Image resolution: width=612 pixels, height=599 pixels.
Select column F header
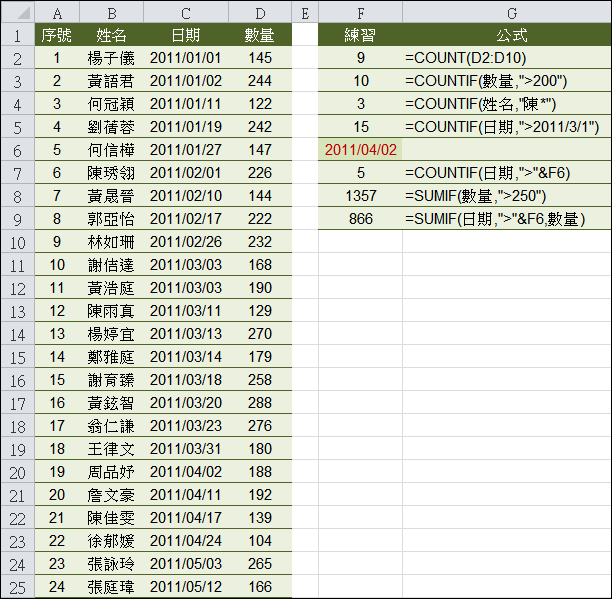coord(361,12)
